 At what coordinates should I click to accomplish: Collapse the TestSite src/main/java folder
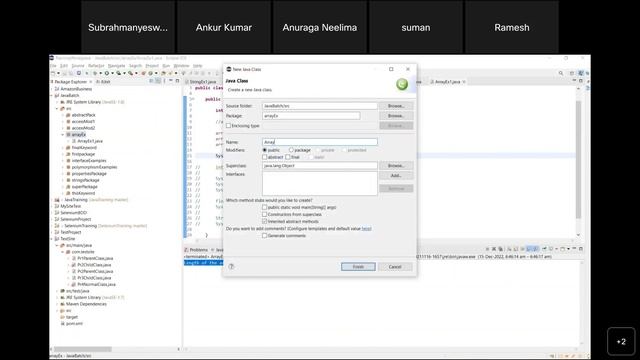pyautogui.click(x=57, y=246)
